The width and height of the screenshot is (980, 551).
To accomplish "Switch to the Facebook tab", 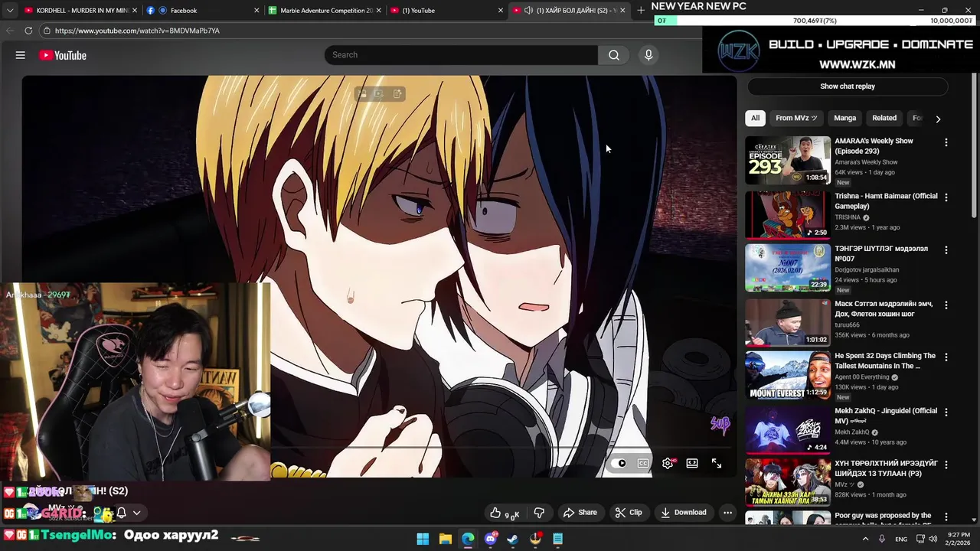I will (201, 11).
